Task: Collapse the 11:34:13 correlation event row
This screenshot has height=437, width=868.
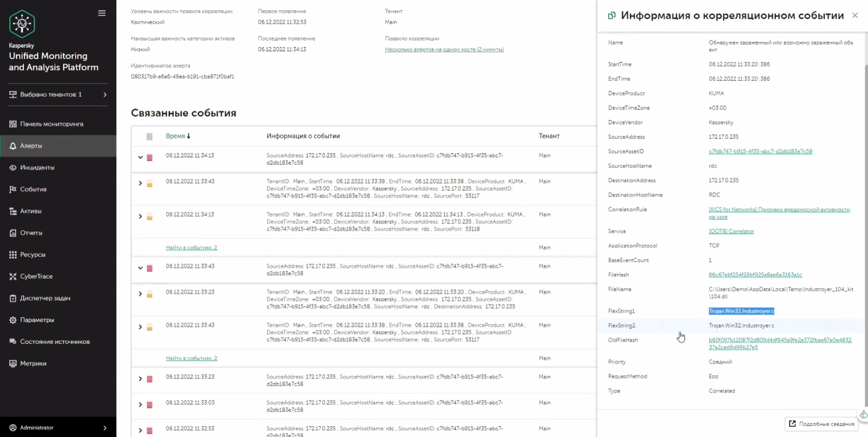Action: coord(140,157)
